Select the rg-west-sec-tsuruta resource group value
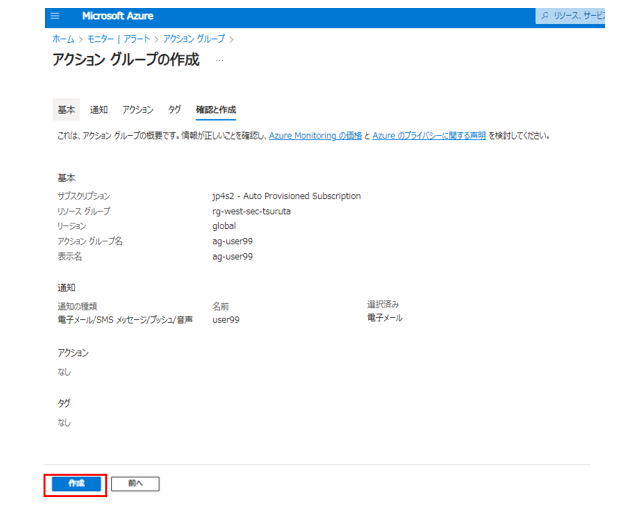The height and width of the screenshot is (519, 644). [x=251, y=211]
